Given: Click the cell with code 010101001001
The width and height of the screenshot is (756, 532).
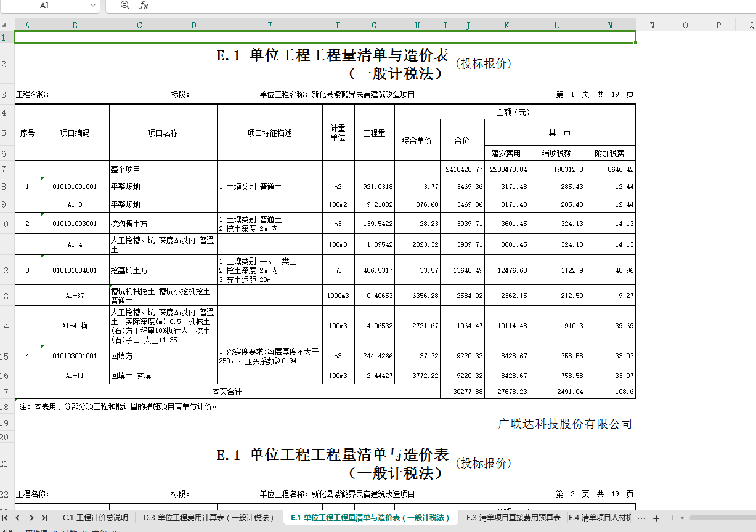Looking at the screenshot, I should coord(75,187).
